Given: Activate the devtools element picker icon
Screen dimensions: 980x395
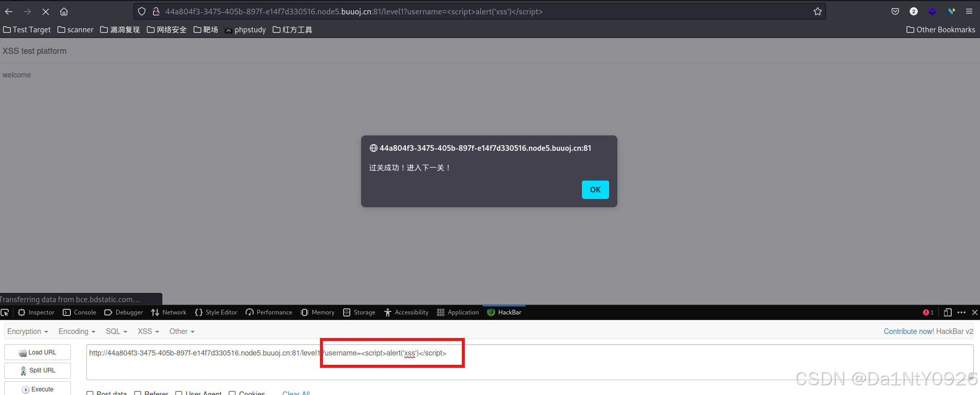Looking at the screenshot, I should 5,312.
